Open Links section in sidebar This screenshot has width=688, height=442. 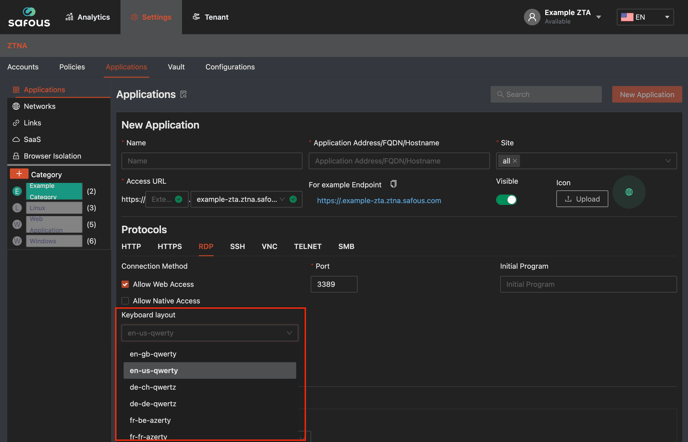click(32, 123)
